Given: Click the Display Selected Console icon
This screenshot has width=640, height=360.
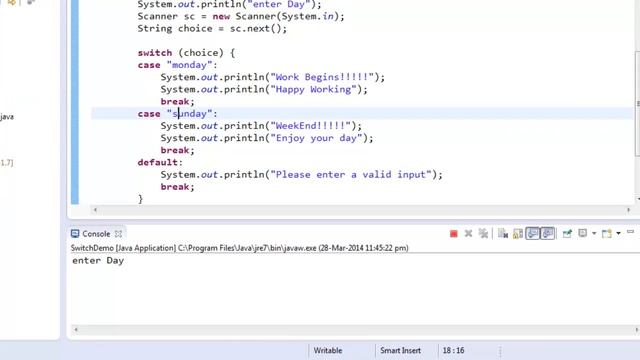Looking at the screenshot, I should pos(582,233).
